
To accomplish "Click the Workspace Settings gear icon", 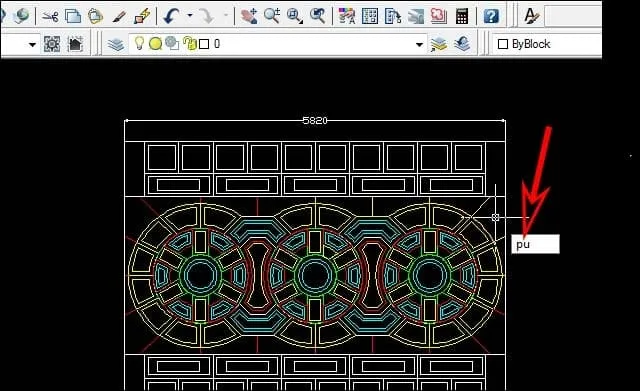I will (x=52, y=44).
